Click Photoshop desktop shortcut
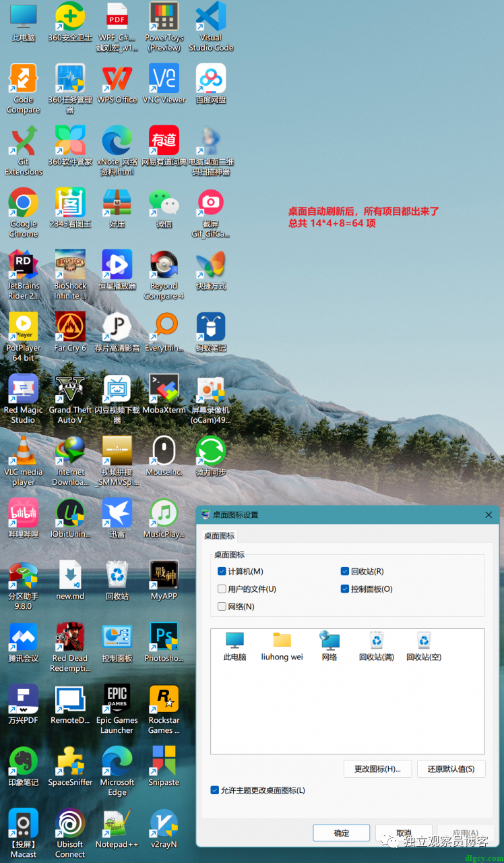The image size is (504, 863). click(164, 643)
